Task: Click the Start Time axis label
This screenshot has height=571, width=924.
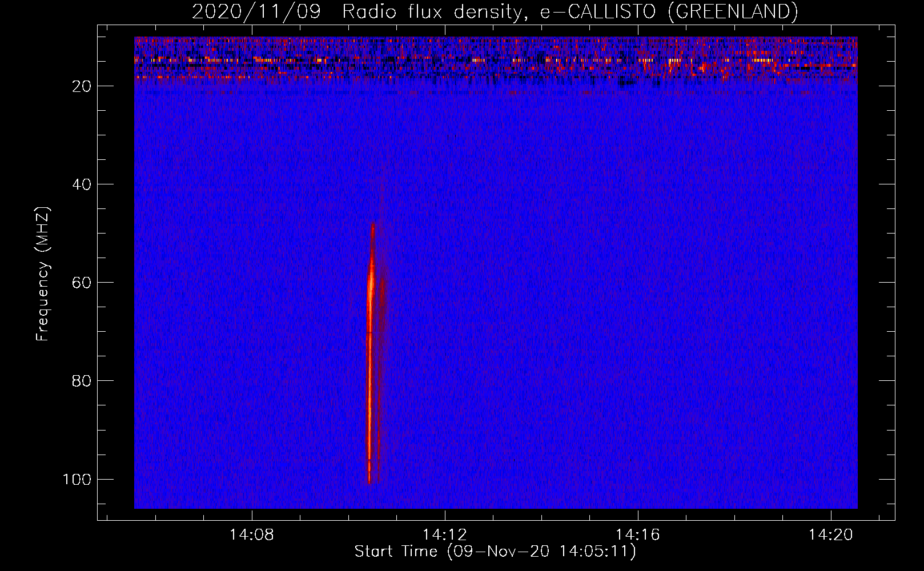Action: (x=495, y=552)
